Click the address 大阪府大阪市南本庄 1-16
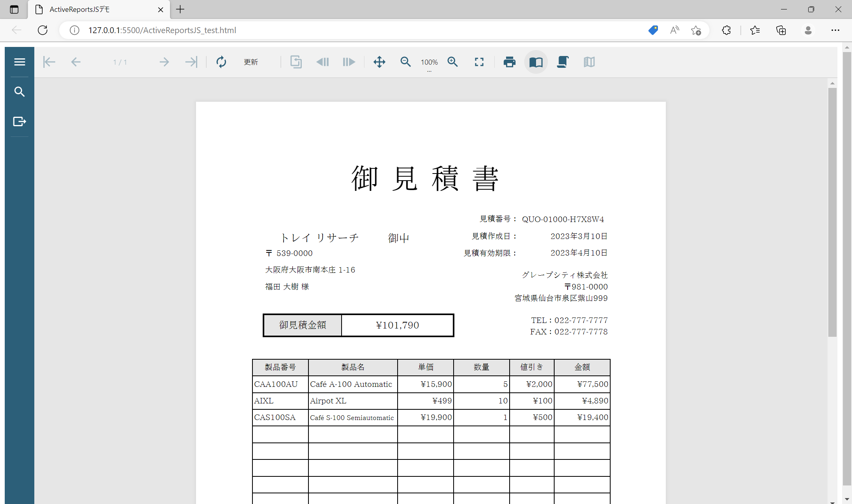The width and height of the screenshot is (852, 504). [310, 270]
